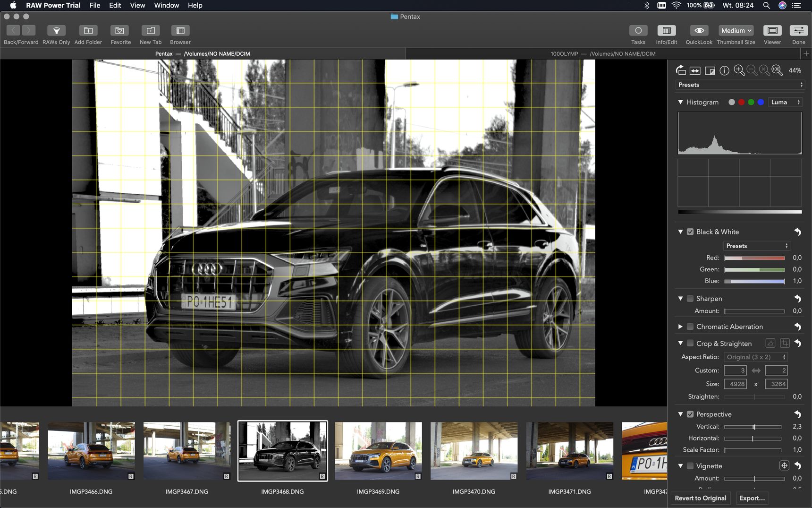
Task: Adjust the Vertical perspective slider
Action: 753,427
